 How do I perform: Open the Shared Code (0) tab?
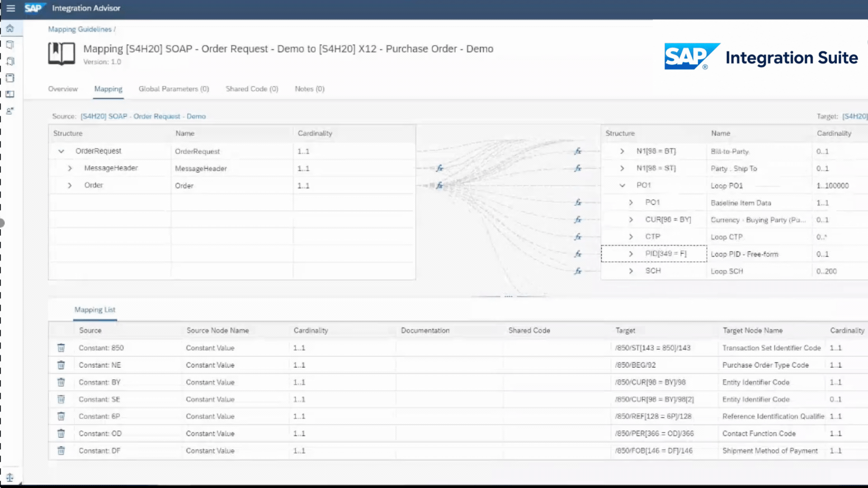coord(252,89)
